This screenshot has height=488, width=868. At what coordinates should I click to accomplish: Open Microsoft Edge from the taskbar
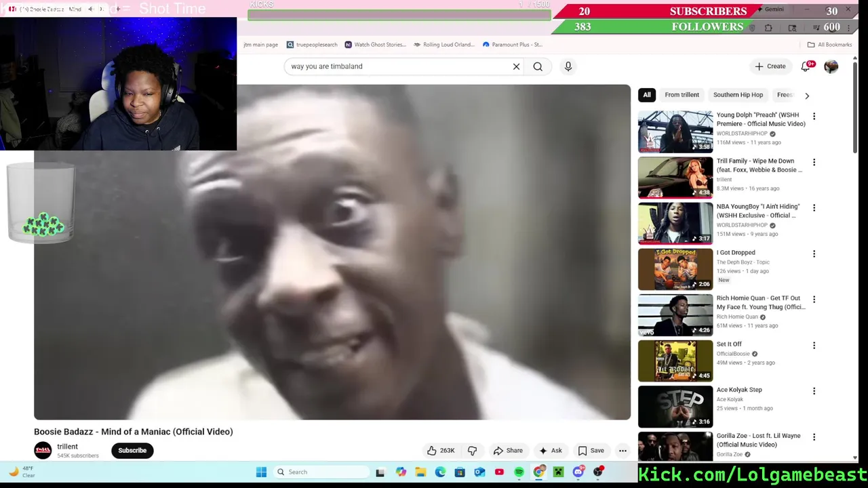pos(440,472)
